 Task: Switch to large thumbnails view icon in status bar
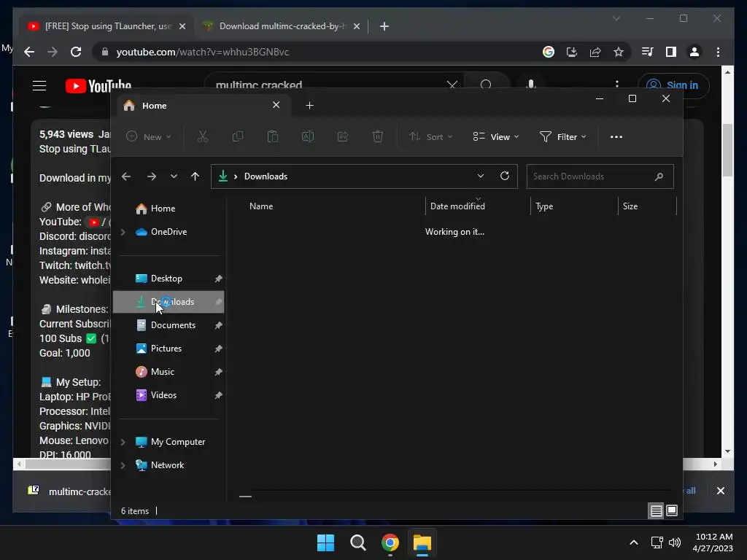(672, 511)
